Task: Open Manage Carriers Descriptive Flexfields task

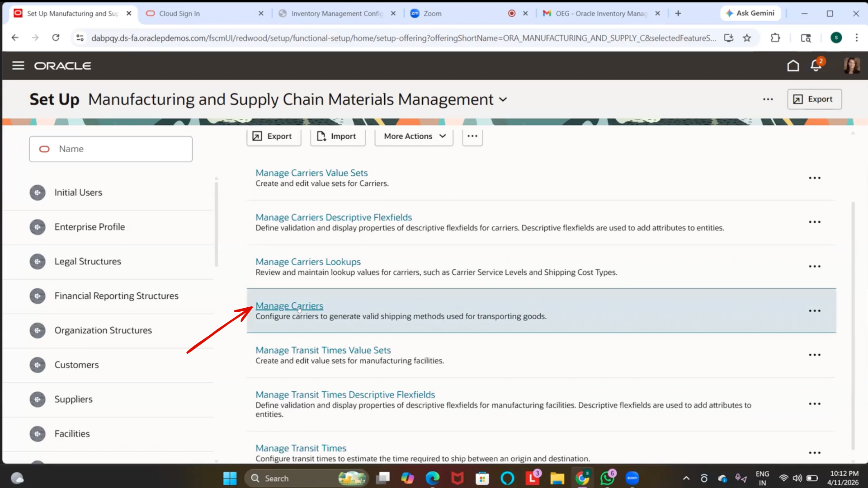Action: pos(334,217)
